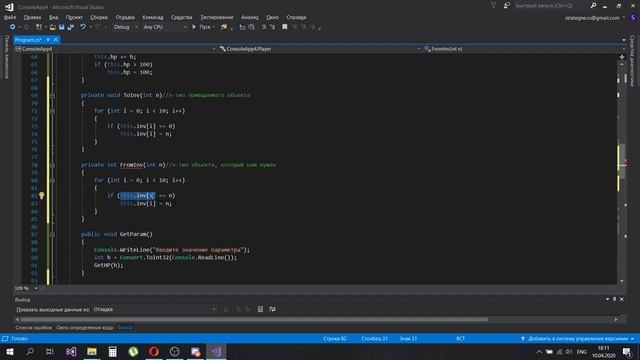Start debugging with the green Пуск button
Viewport: 640px width, 360px height.
coord(203,27)
